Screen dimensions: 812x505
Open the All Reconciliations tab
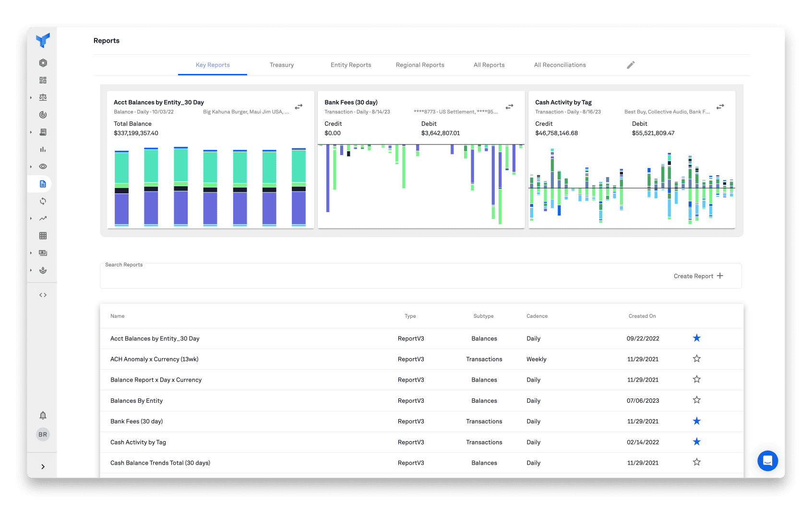[560, 65]
